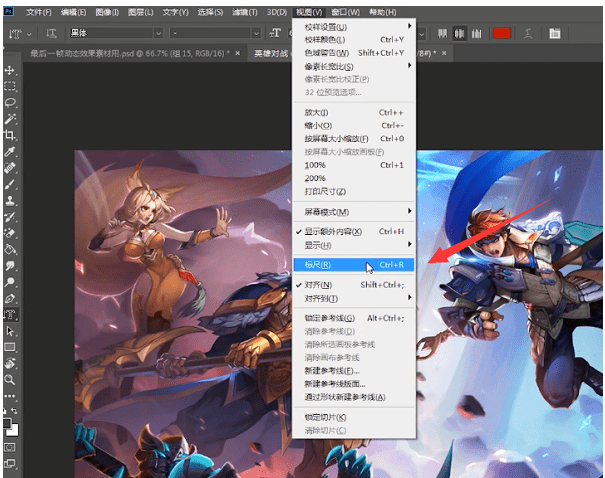Click the red text color swatch

click(501, 33)
